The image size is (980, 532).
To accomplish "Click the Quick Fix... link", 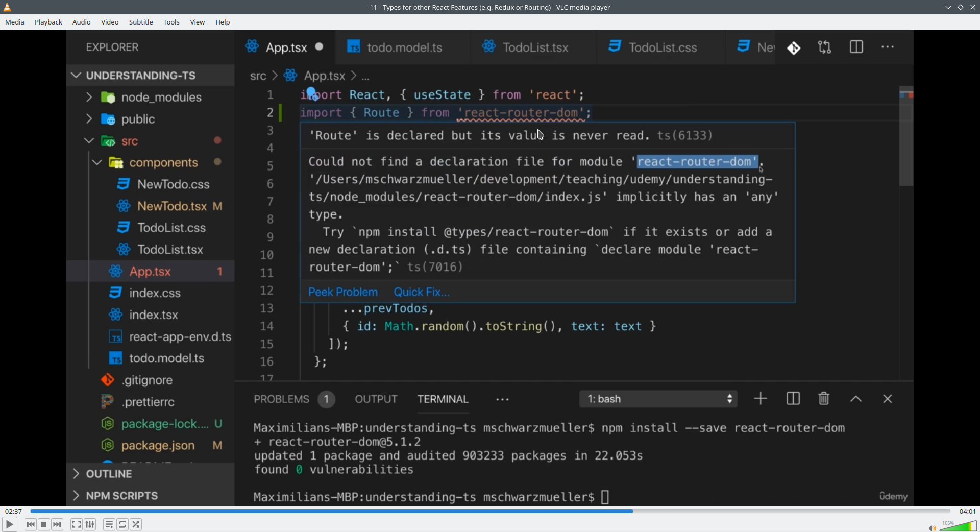I will 422,292.
